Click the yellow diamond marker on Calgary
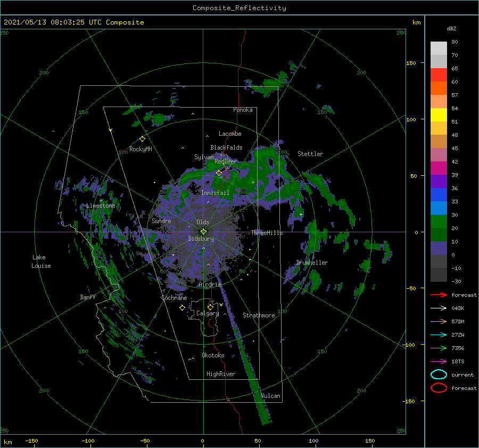 (x=210, y=307)
